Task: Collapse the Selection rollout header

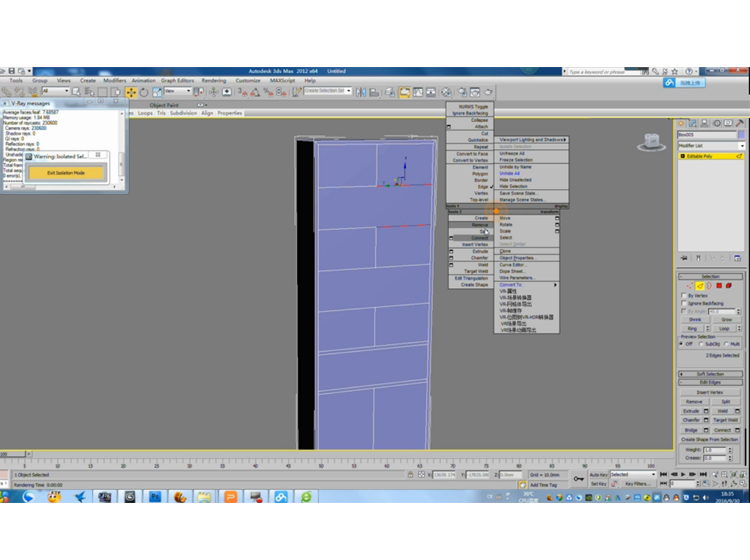Action: 711,276
